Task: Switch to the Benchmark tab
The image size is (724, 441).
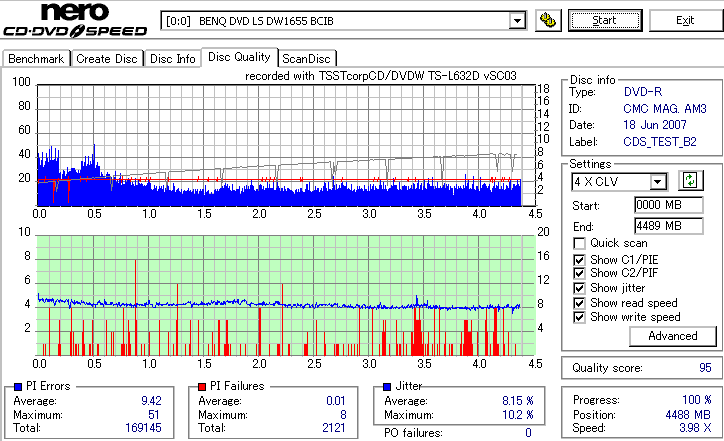Action: pos(36,59)
